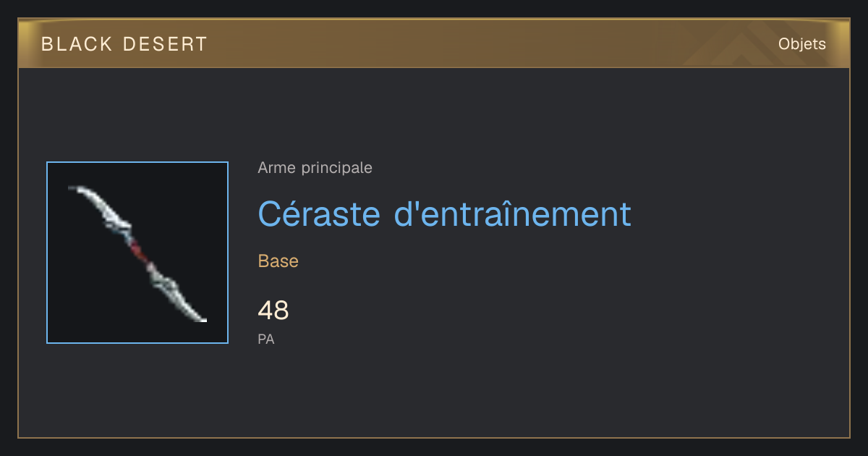The height and width of the screenshot is (456, 868).
Task: Click the gold header banner center
Action: [x=434, y=44]
